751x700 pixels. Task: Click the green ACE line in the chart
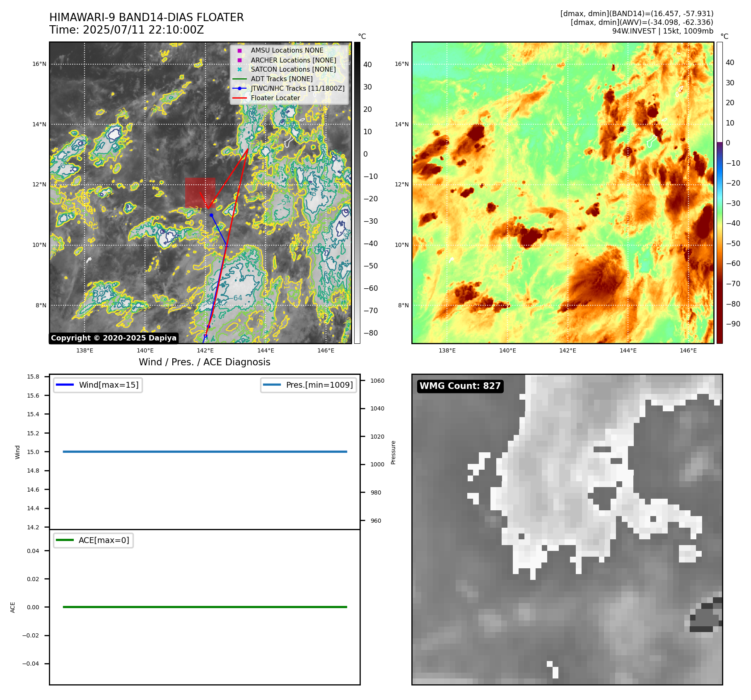pos(205,607)
